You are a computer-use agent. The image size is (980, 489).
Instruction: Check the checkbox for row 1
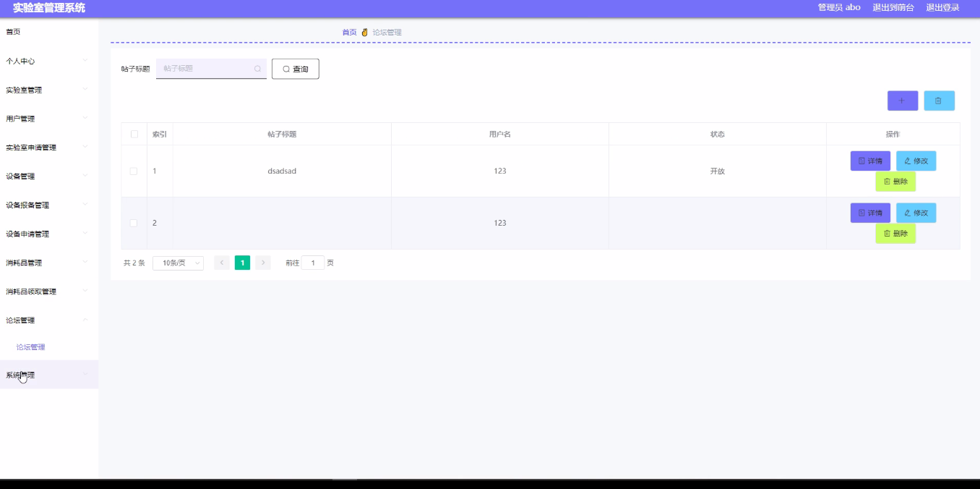[134, 171]
